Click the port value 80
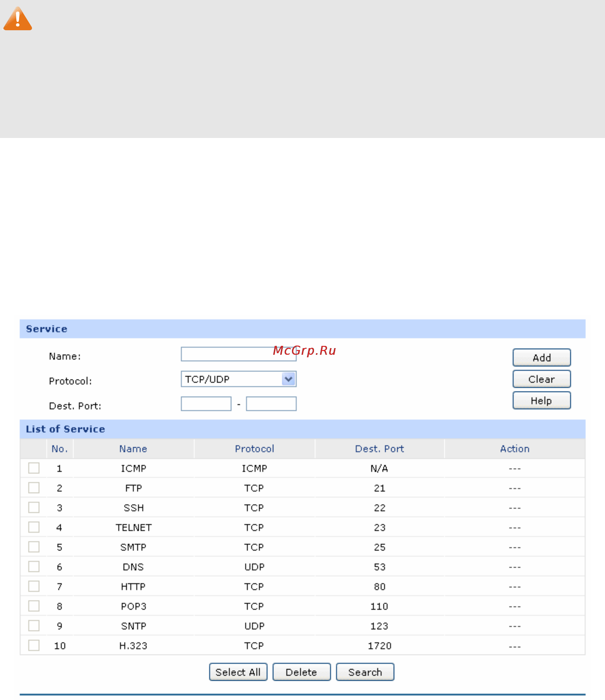 [x=379, y=587]
